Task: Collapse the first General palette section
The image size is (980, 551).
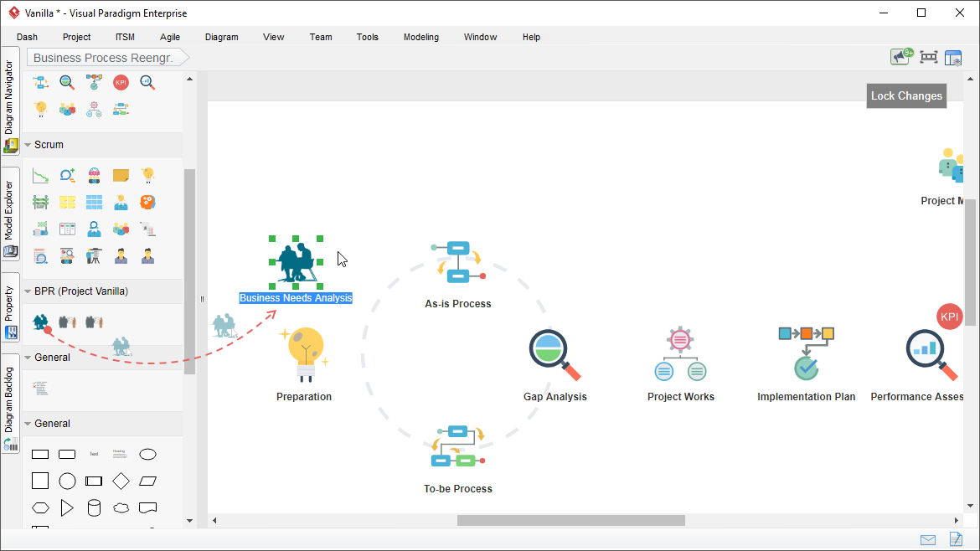Action: coord(28,358)
